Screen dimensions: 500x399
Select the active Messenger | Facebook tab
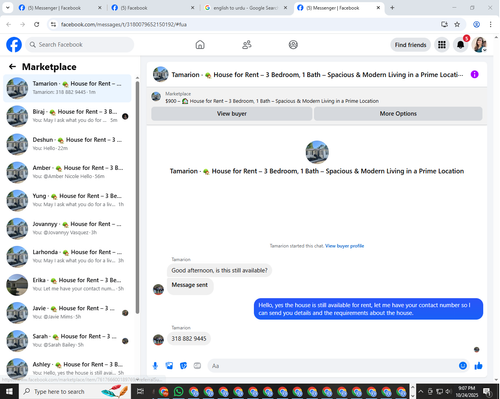tap(339, 8)
